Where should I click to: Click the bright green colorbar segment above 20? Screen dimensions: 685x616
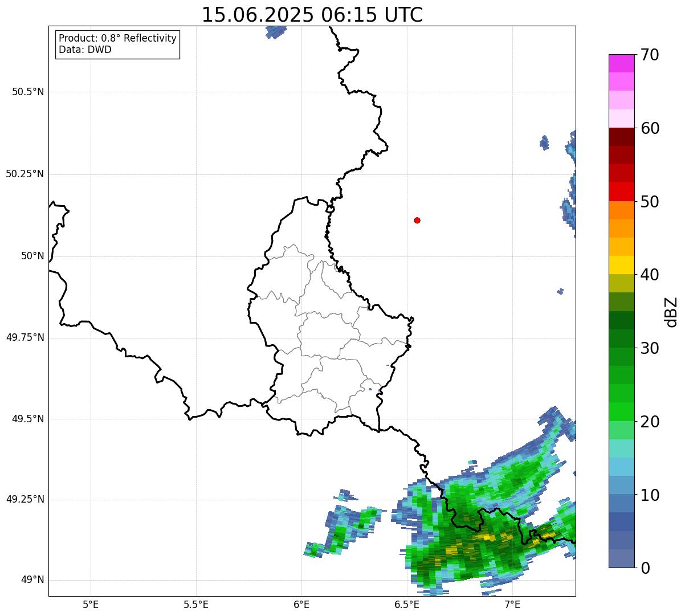[622, 412]
